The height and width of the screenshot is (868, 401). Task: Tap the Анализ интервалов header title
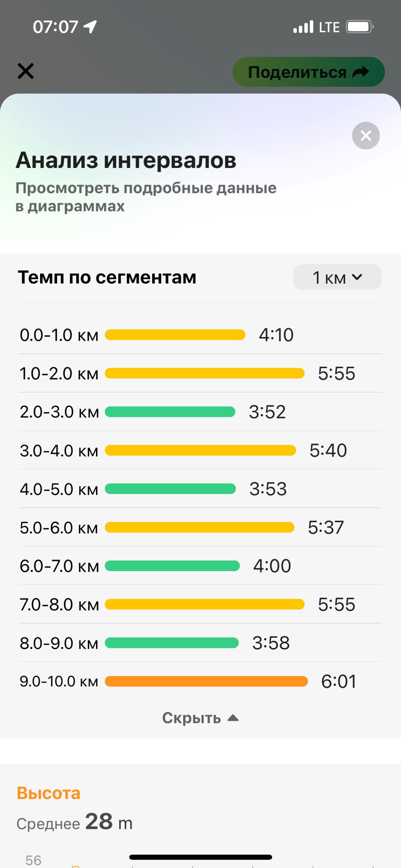pos(126,160)
